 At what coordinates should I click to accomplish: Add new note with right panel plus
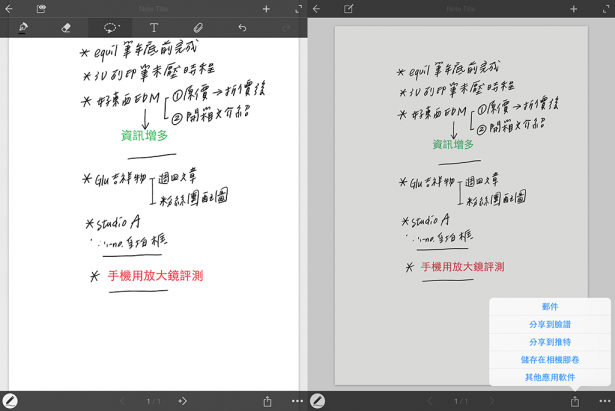point(574,9)
